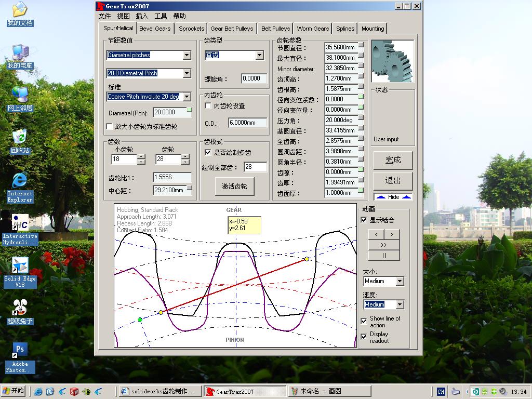Launch Internet Explorer from the desktop
Image resolution: width=532 pixels, height=399 pixels.
(20, 188)
